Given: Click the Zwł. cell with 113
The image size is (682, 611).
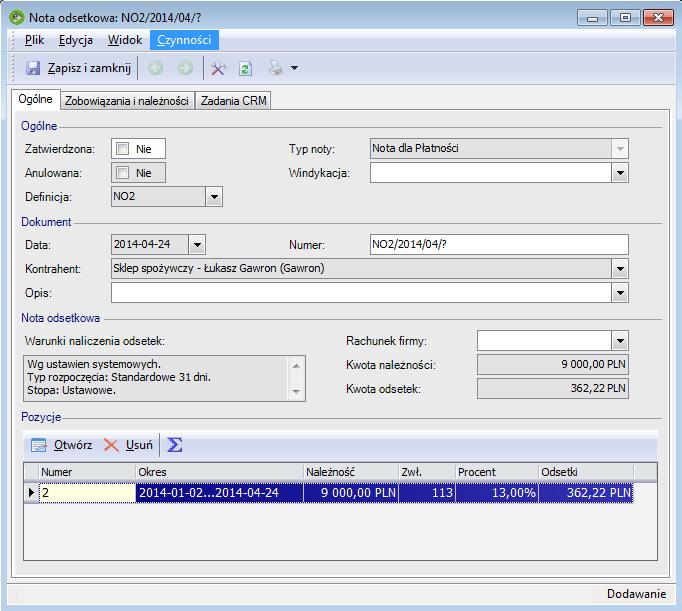Looking at the screenshot, I should [427, 493].
